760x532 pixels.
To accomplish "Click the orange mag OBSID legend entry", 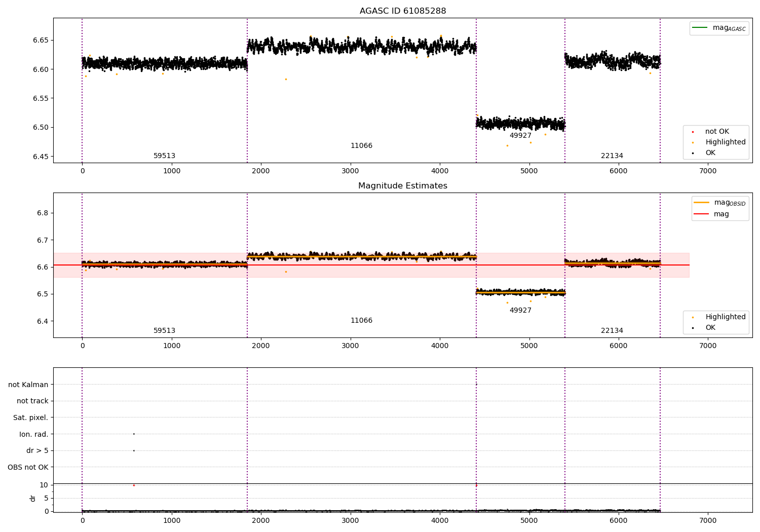I will point(720,203).
